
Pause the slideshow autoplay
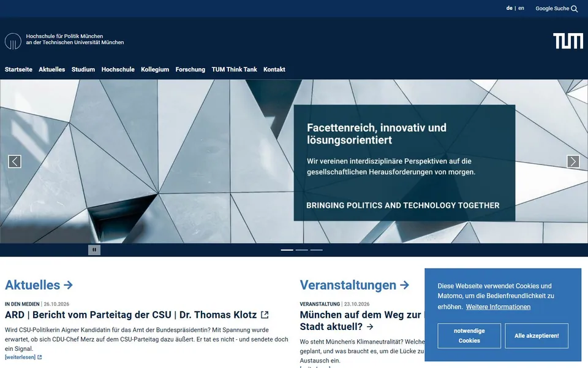[94, 250]
